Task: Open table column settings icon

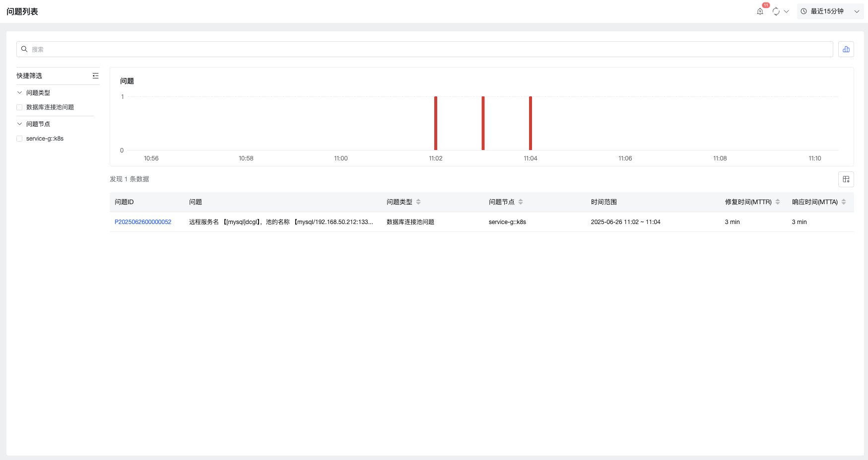Action: tap(846, 179)
